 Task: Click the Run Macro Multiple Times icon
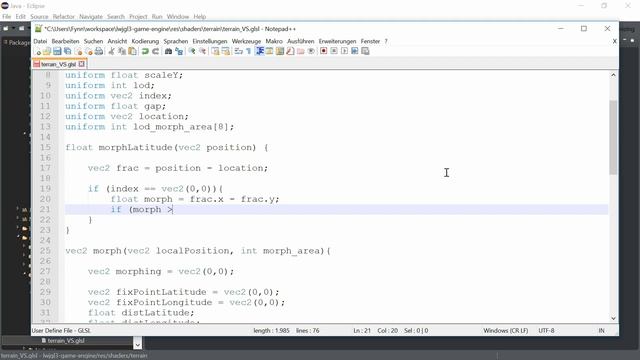(355, 51)
